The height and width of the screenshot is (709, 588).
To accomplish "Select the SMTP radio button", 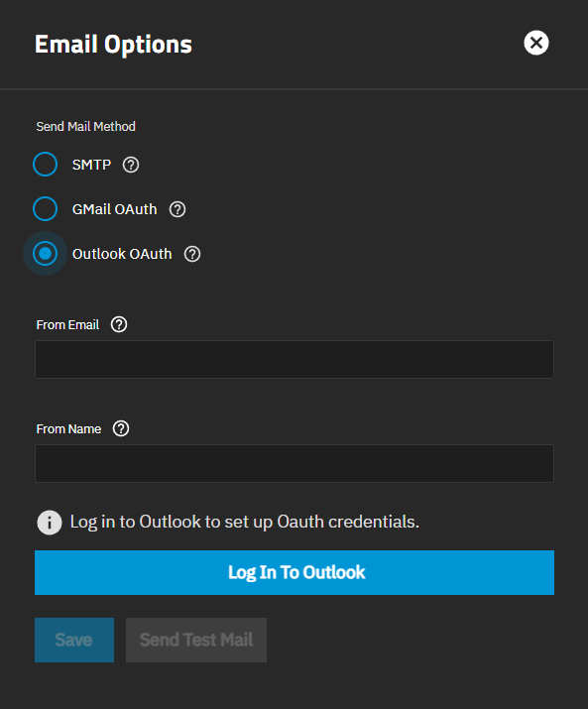I will tap(46, 165).
